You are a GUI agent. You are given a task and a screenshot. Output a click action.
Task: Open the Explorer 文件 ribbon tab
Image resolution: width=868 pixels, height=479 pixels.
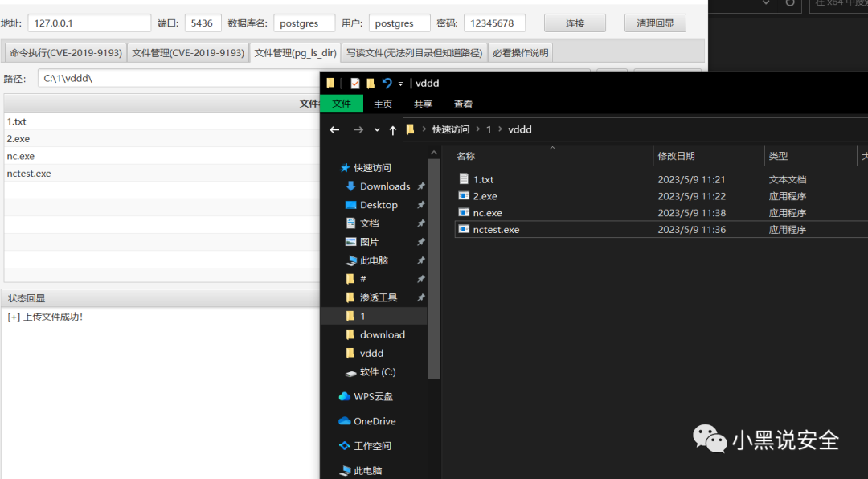click(342, 104)
